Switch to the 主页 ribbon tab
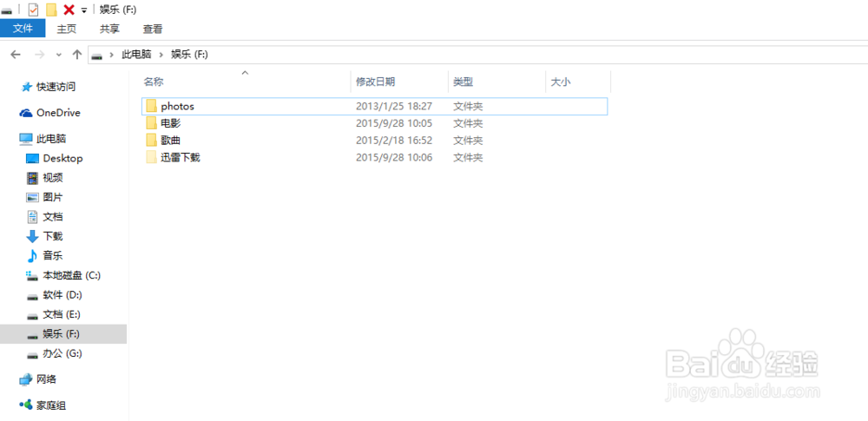868x421 pixels. tap(67, 29)
